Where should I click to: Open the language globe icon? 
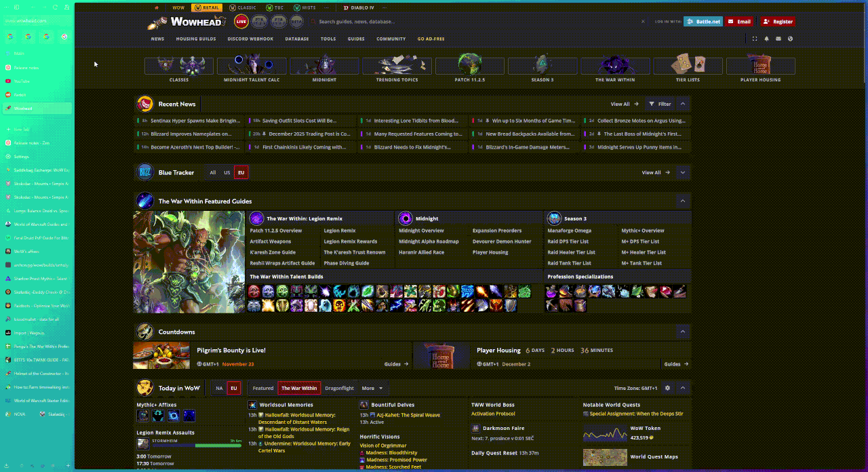point(790,39)
